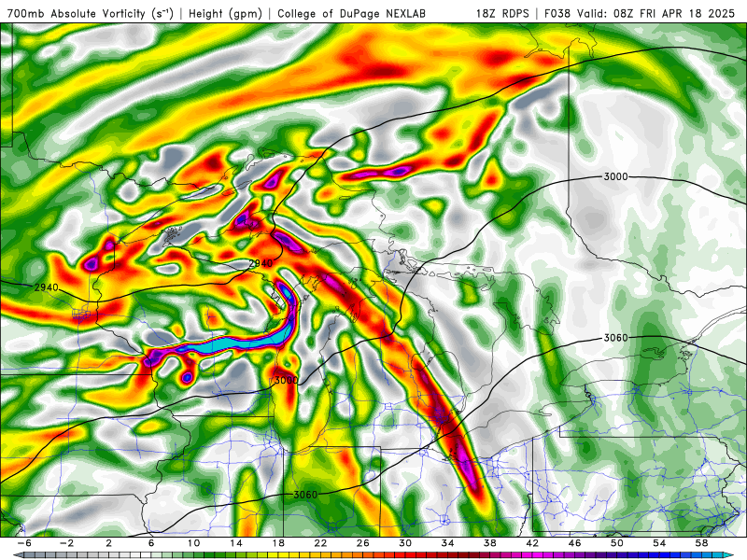The width and height of the screenshot is (747, 560).
Task: Pick the '34' label on vorticity scale
Action: tap(447, 543)
